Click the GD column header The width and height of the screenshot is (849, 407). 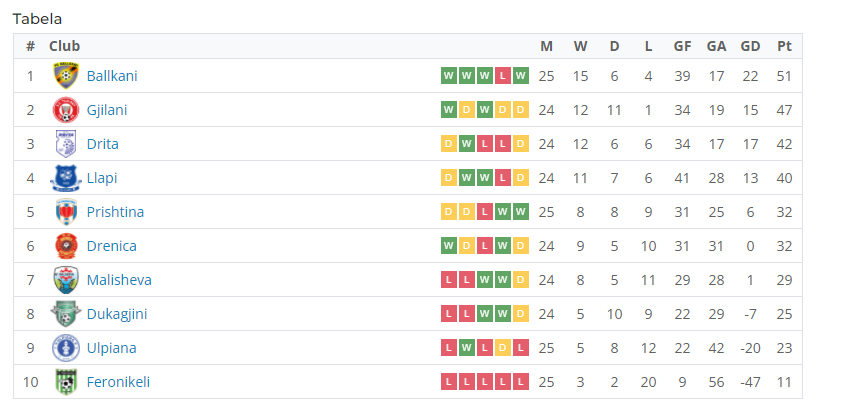(x=750, y=47)
